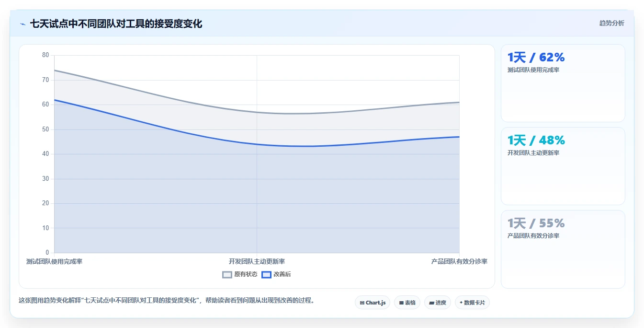
Task: Click the 开发团队主动更新率 x-axis label
Action: (257, 261)
